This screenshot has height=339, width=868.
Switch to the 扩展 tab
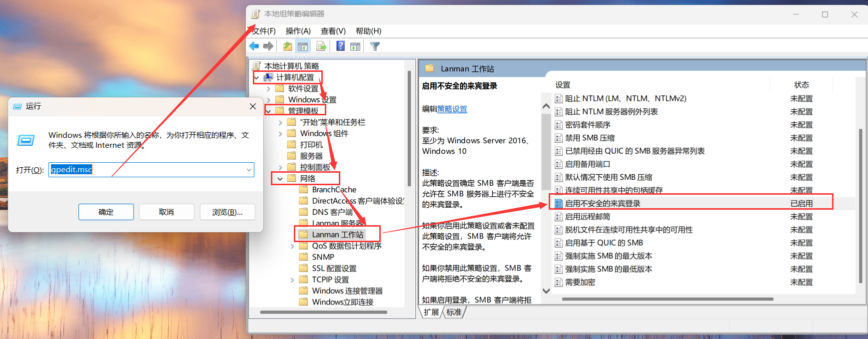431,312
